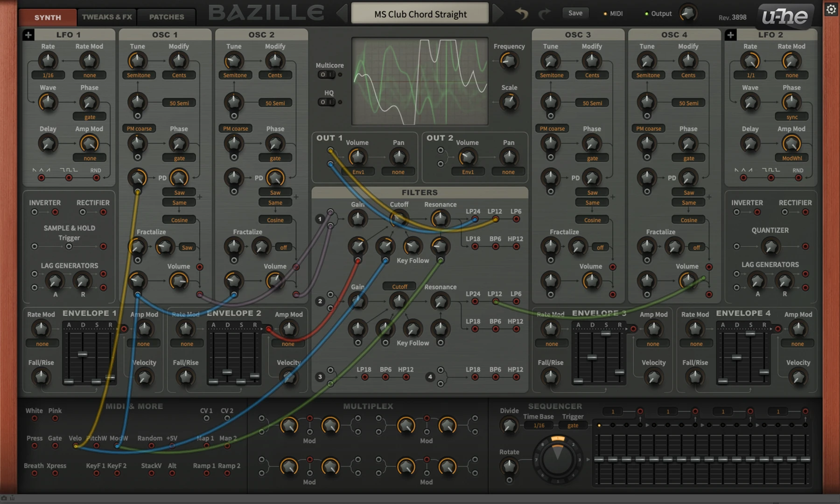Image resolution: width=840 pixels, height=504 pixels.
Task: Switch to the PATCHES tab
Action: tap(167, 17)
